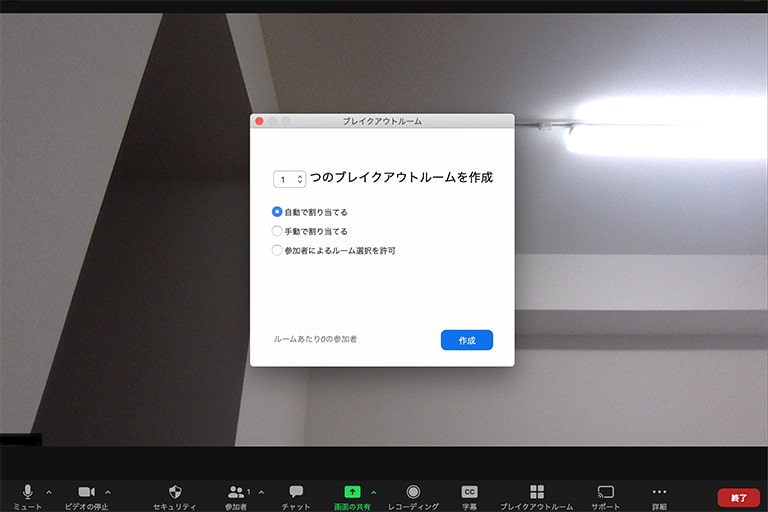
Task: Select the assign automatically radio button
Action: click(x=277, y=212)
